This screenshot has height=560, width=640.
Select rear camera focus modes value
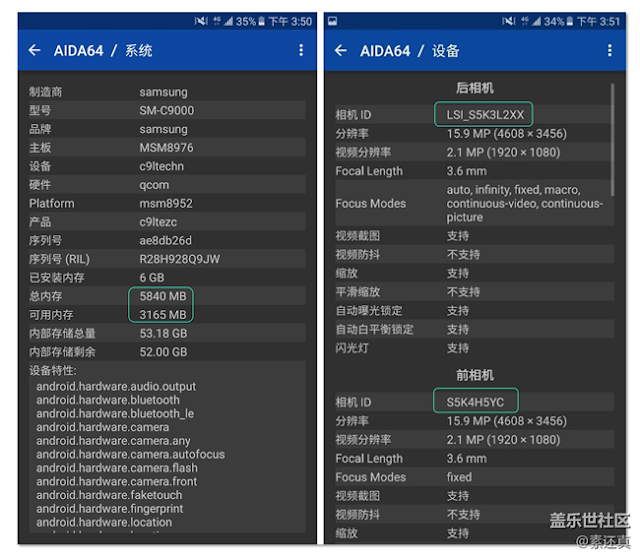click(524, 203)
